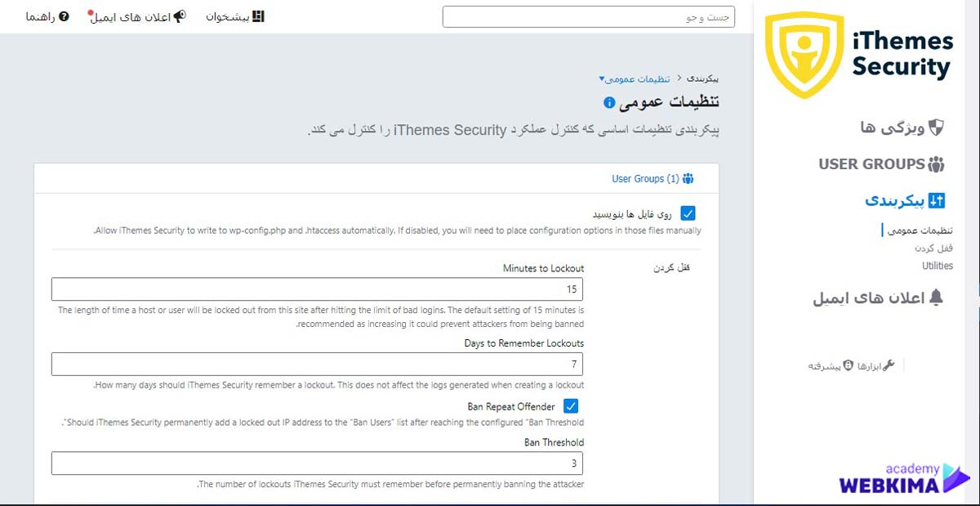
Task: Click the users icon in User Groups (1)
Action: (688, 178)
